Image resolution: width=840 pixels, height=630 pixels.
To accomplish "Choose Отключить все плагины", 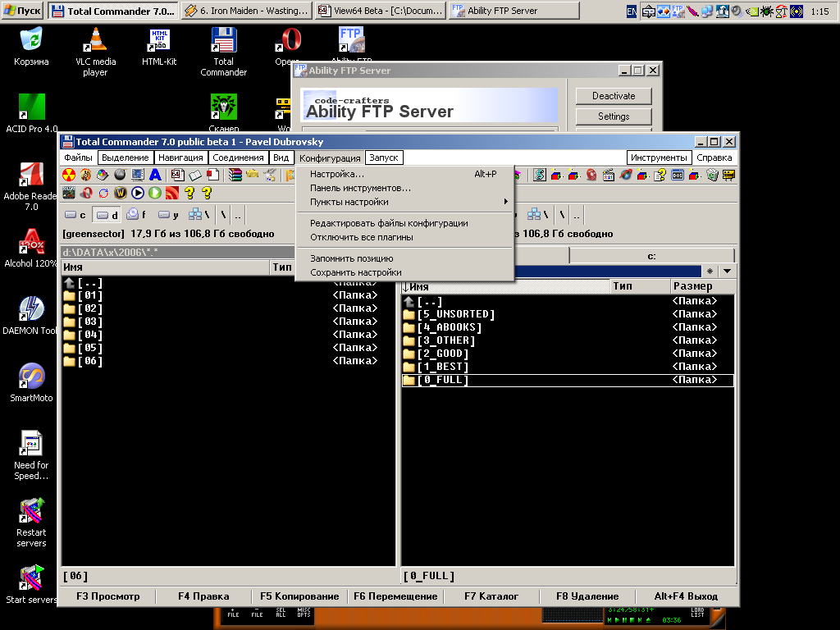I will (x=404, y=237).
